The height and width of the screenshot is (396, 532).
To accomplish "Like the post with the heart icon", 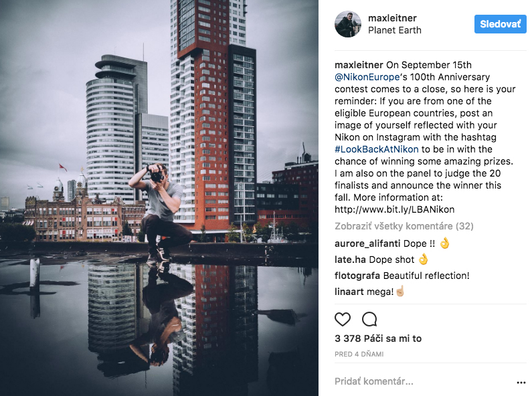I will (343, 319).
